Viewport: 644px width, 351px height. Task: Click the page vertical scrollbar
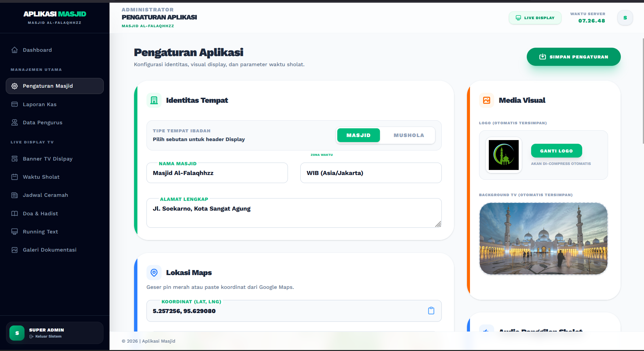[643, 91]
